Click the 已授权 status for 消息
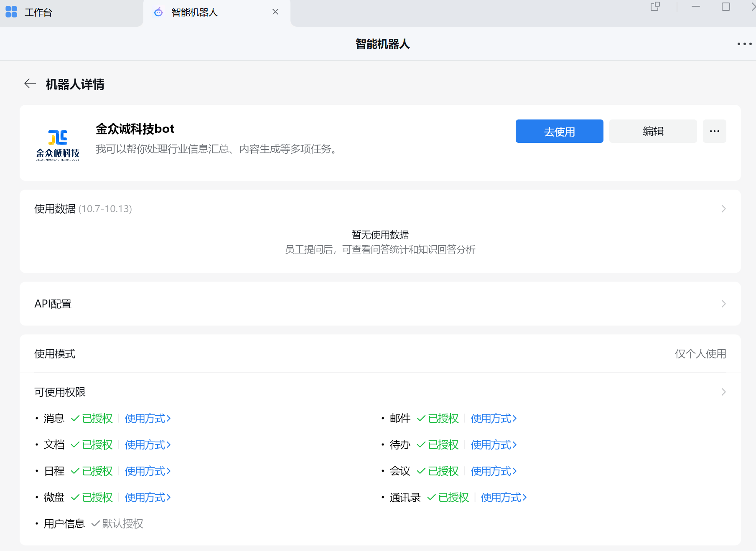 point(92,419)
